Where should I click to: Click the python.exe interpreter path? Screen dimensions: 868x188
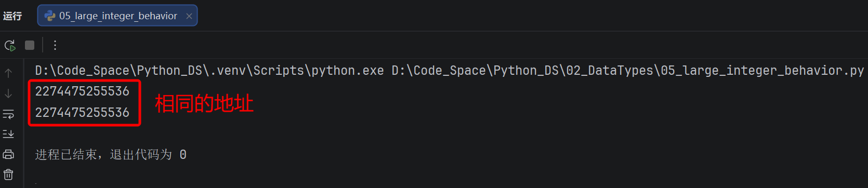[x=209, y=71]
